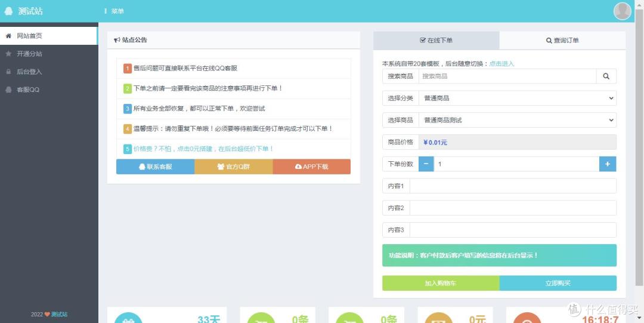The width and height of the screenshot is (644, 323).
Task: Open the announcement 5 link about 价格贵
Action: click(x=204, y=149)
